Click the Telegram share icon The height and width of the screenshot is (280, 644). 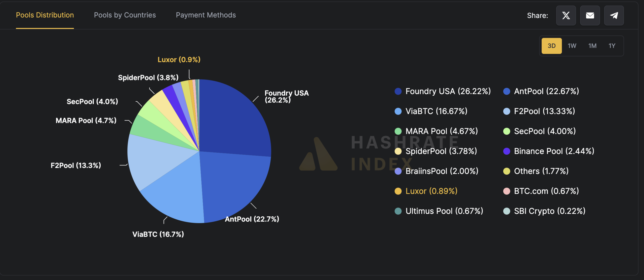tap(614, 15)
